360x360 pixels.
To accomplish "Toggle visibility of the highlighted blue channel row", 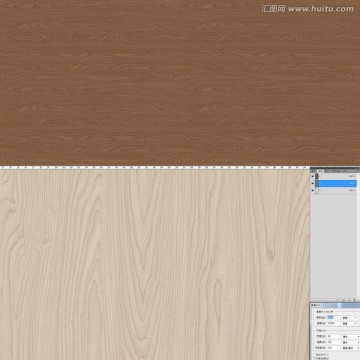I will [x=313, y=183].
